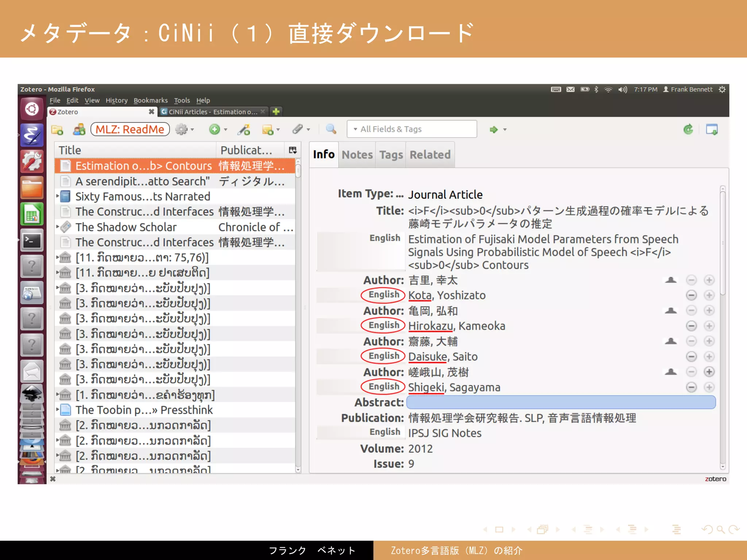The image size is (747, 560).
Task: Select the Estimation o...b> Contours item
Action: point(175,166)
